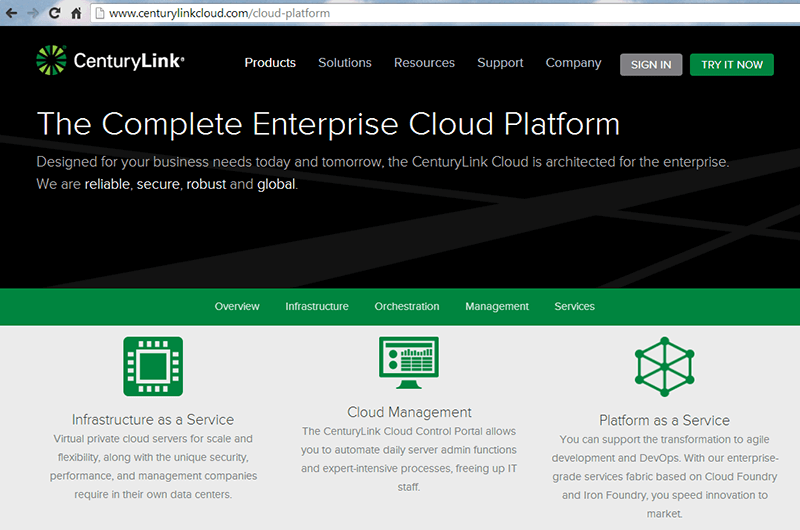Image resolution: width=800 pixels, height=530 pixels.
Task: Click the CenturyLink wordmark text
Action: coord(129,61)
